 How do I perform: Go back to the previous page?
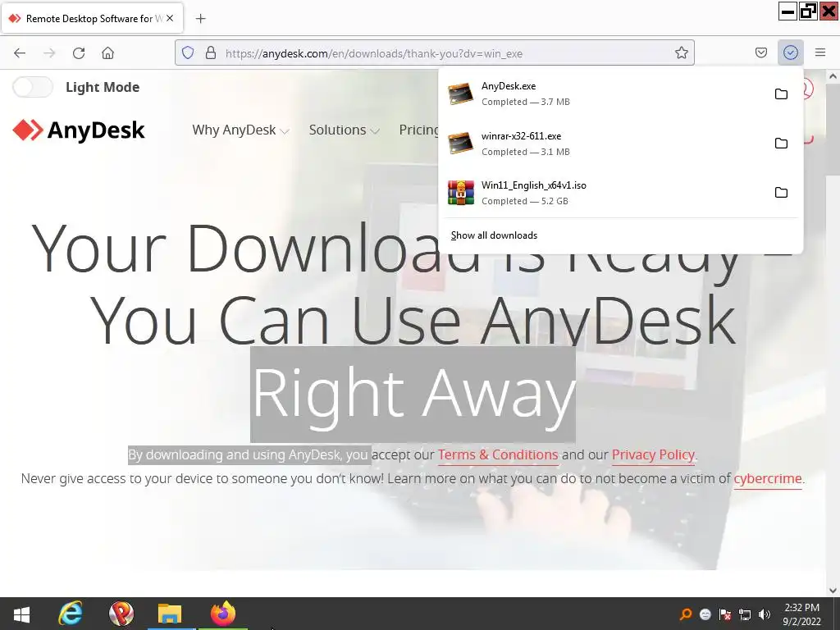click(x=20, y=53)
